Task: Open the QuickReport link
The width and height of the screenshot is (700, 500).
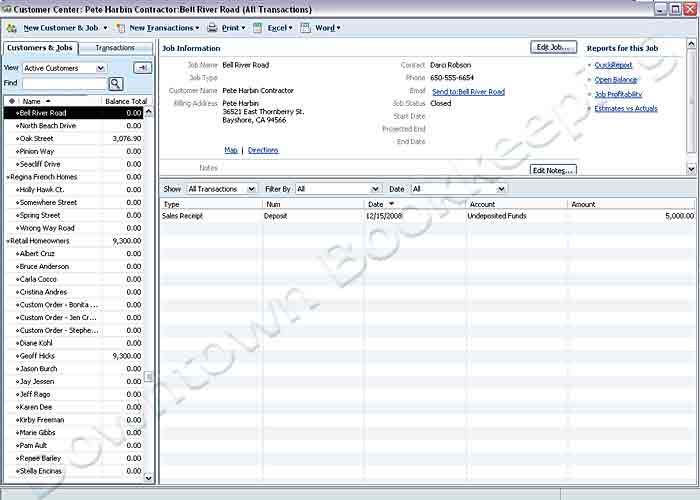Action: click(613, 65)
